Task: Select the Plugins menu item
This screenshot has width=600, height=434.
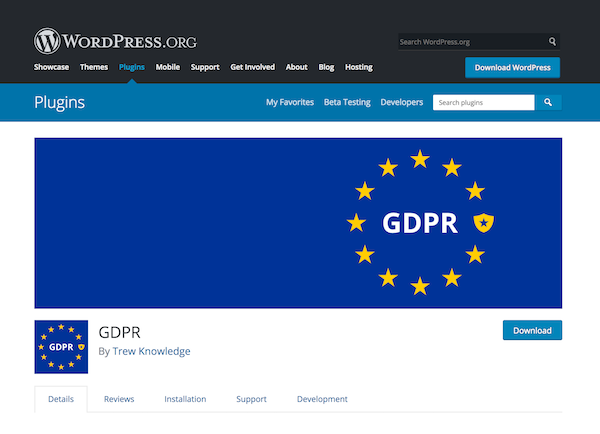Action: [132, 67]
